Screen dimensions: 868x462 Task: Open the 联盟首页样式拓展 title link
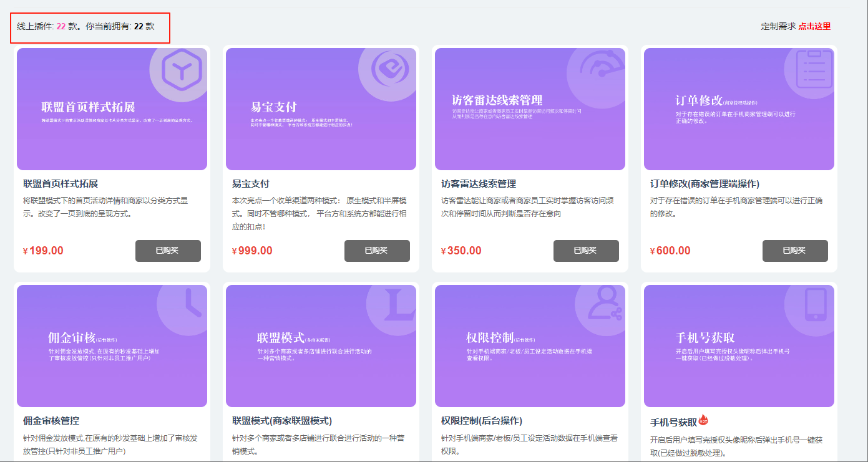[x=61, y=184]
